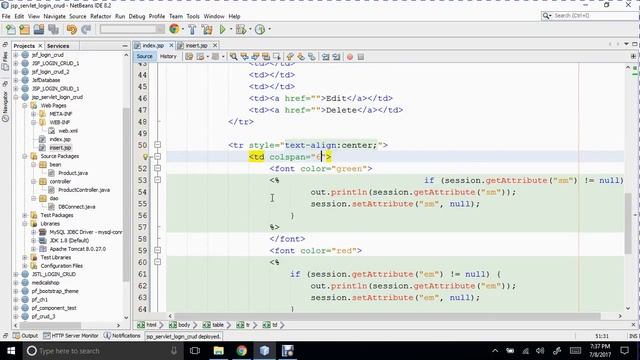
Task: Collapse code fold at line 50
Action: point(158,145)
